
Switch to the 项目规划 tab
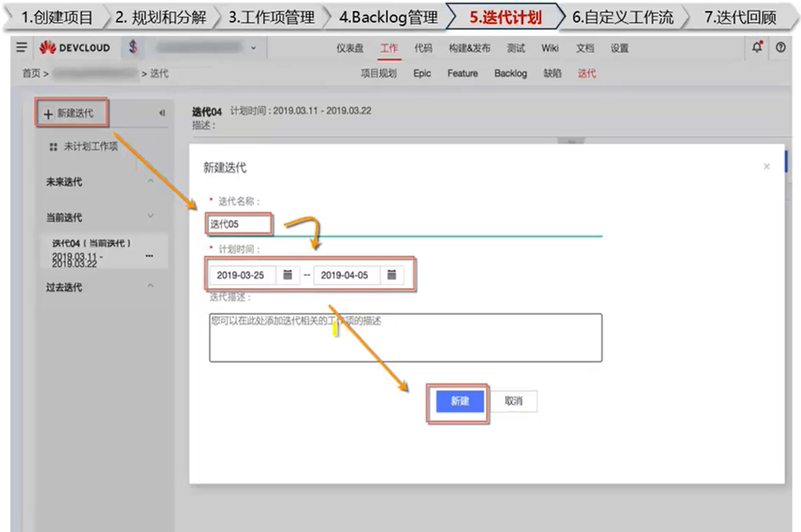pyautogui.click(x=379, y=73)
